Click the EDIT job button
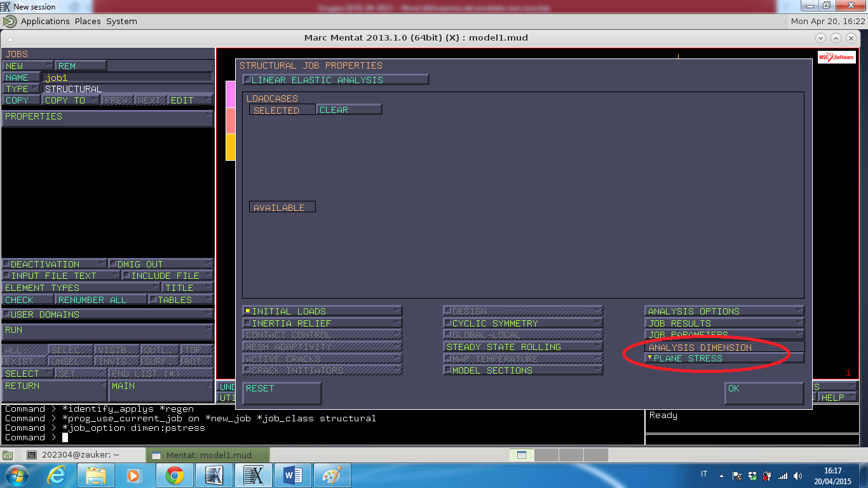 [191, 100]
